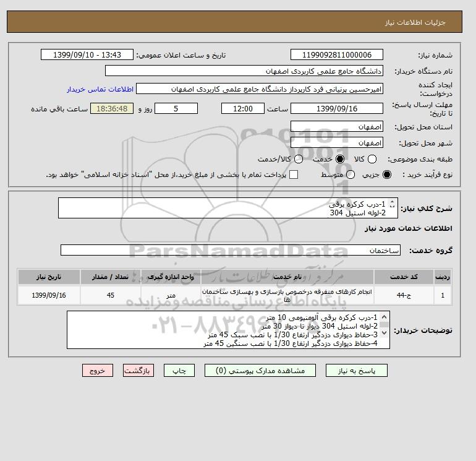Click the استان محل تحویل field
Viewport: 476px width, 461px height.
337,126
